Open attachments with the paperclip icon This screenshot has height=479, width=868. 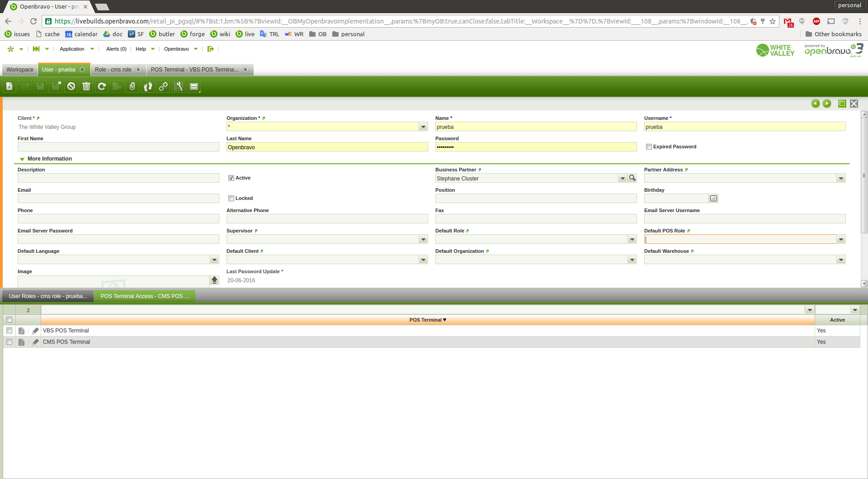click(132, 86)
